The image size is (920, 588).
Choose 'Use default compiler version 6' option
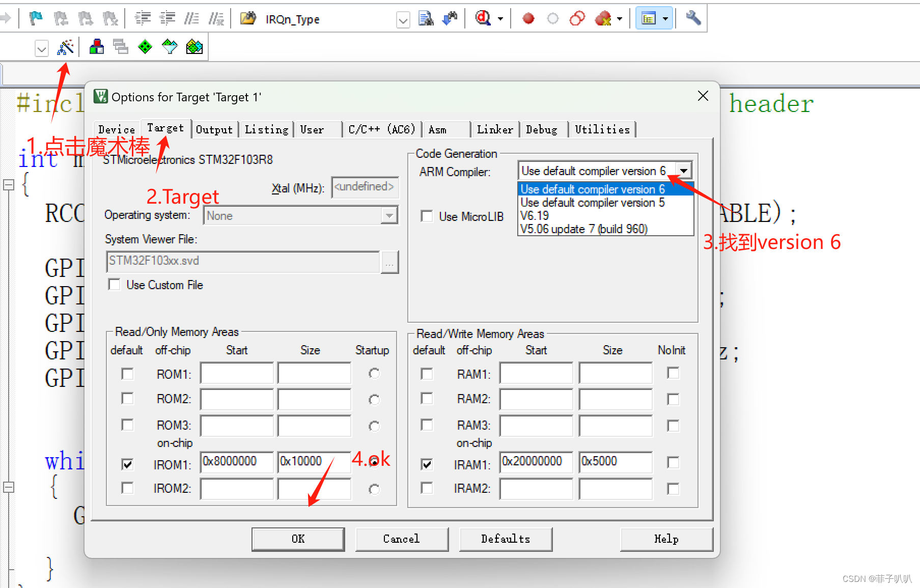[605, 189]
